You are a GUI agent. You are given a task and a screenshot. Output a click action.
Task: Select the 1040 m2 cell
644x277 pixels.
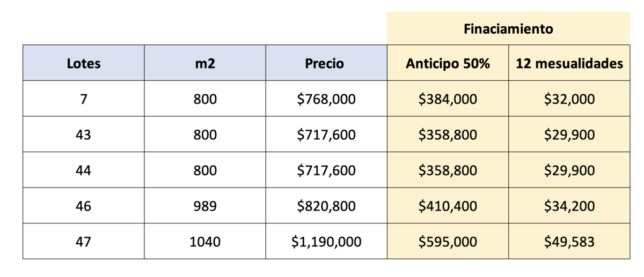click(x=205, y=242)
